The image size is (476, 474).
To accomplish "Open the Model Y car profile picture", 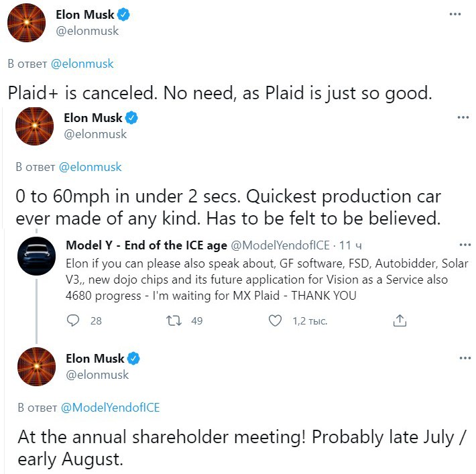I will pos(36,256).
